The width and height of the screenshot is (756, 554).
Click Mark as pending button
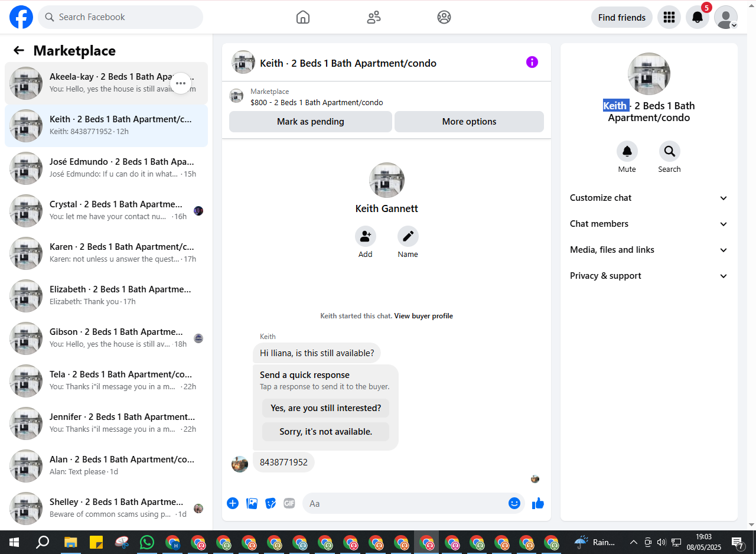(x=311, y=122)
